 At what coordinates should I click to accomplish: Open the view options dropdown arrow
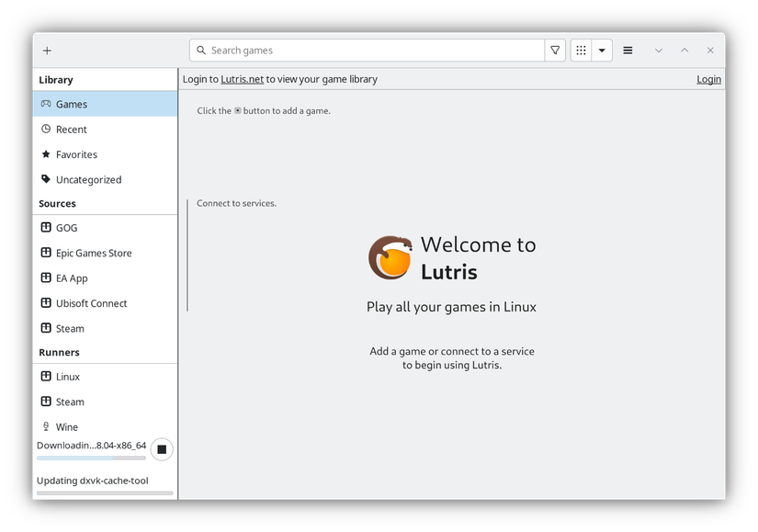coord(602,51)
